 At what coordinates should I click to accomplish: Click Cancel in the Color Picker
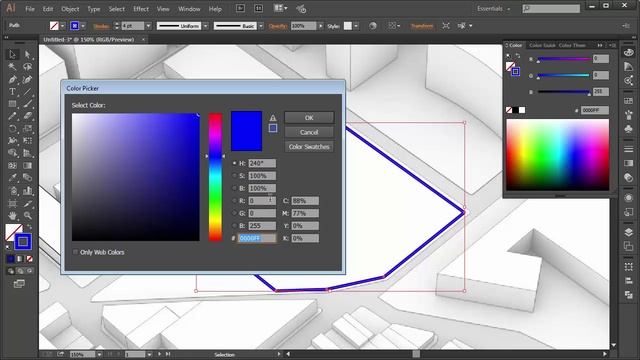tap(309, 132)
